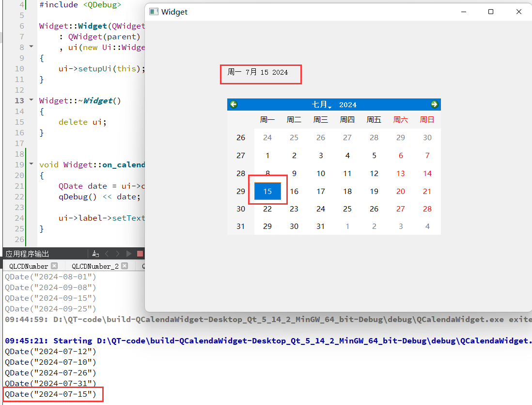Viewport: 532px width, 405px height.
Task: Select red date 14 in calendar
Action: [427, 173]
